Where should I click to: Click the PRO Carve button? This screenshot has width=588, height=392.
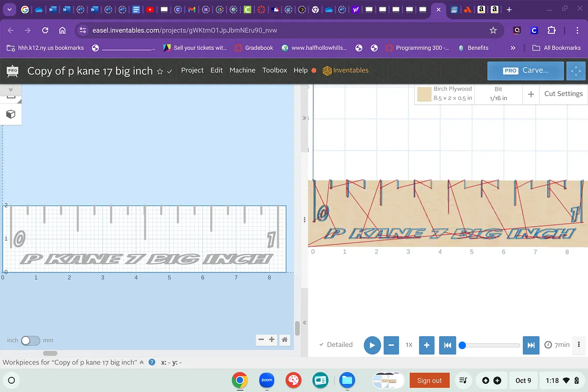click(525, 71)
